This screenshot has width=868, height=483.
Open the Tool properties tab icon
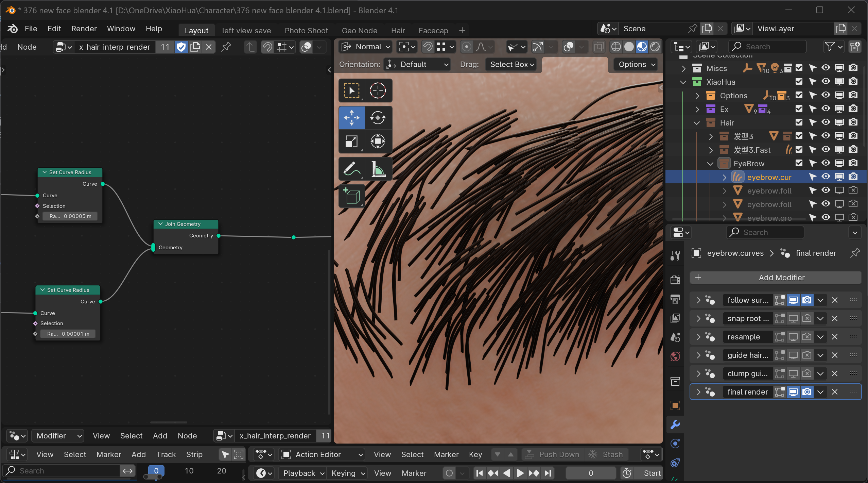[675, 255]
